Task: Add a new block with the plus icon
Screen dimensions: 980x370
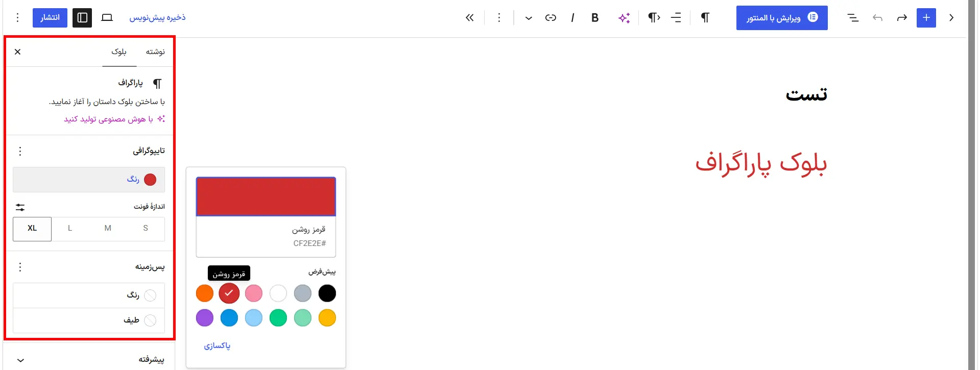Action: (x=926, y=18)
